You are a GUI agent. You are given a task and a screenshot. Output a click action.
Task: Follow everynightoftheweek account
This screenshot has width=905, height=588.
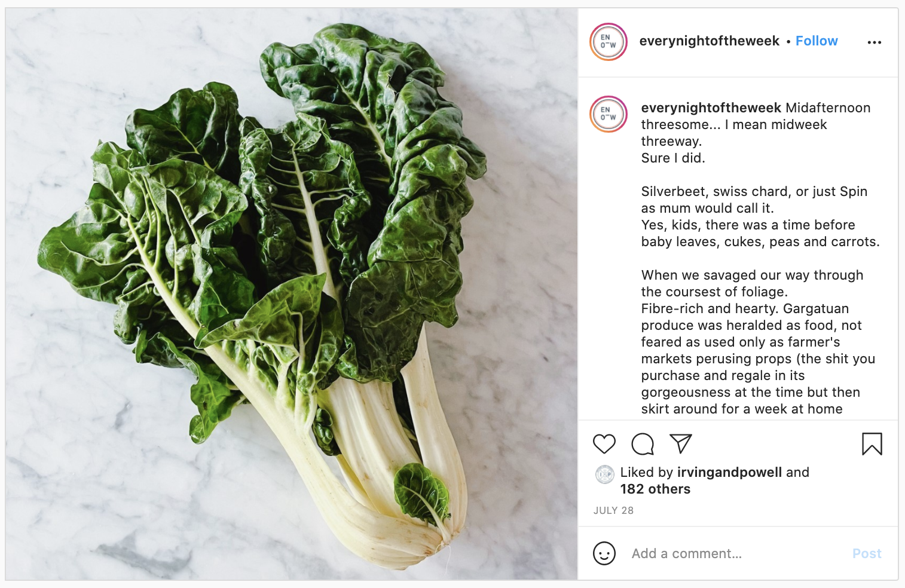817,41
